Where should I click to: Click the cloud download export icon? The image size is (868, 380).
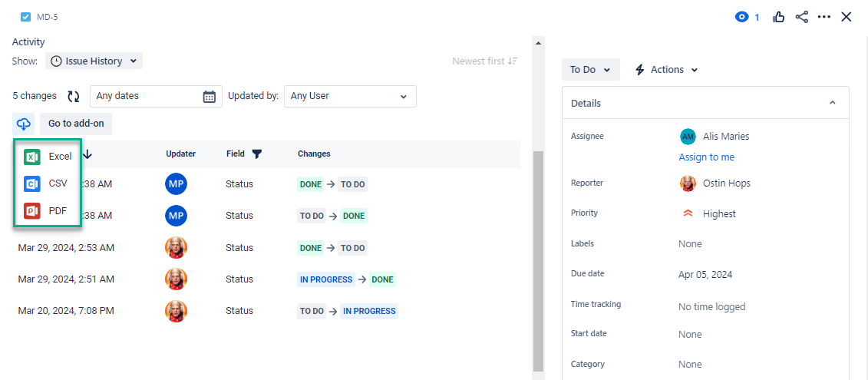[x=23, y=124]
